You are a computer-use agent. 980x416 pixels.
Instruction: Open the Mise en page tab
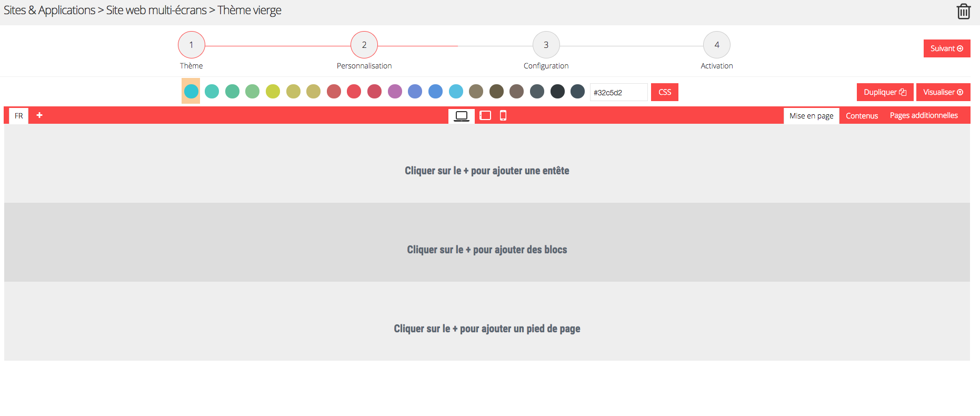tap(811, 116)
